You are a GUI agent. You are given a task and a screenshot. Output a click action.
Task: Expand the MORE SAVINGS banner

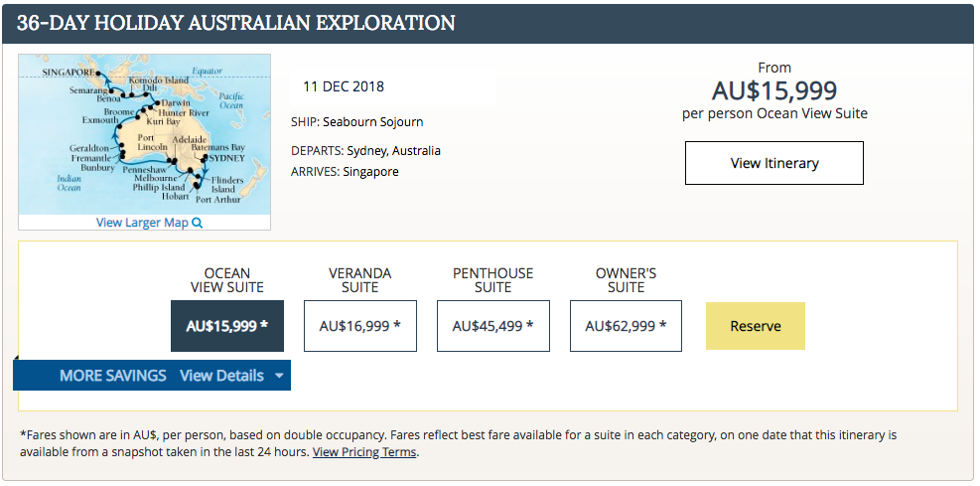(113, 376)
